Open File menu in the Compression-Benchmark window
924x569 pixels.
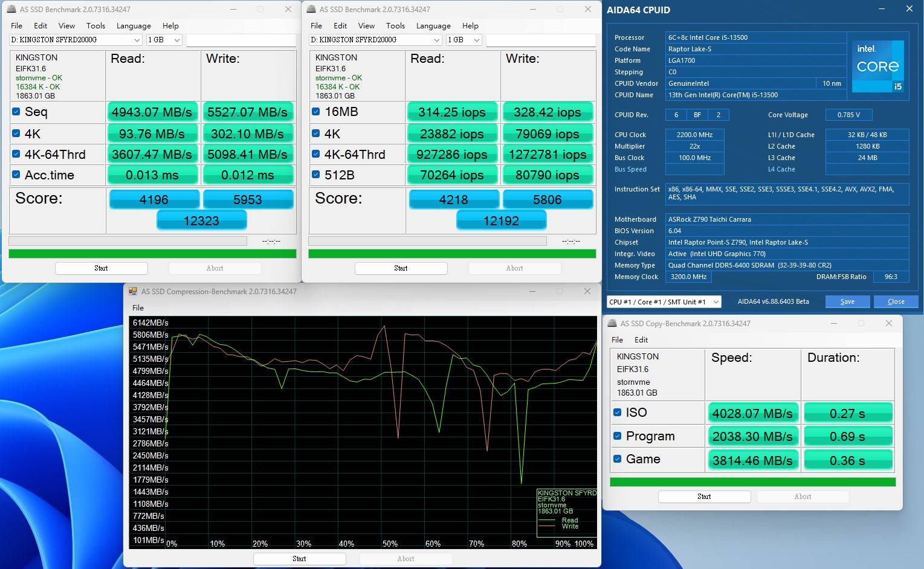click(138, 307)
